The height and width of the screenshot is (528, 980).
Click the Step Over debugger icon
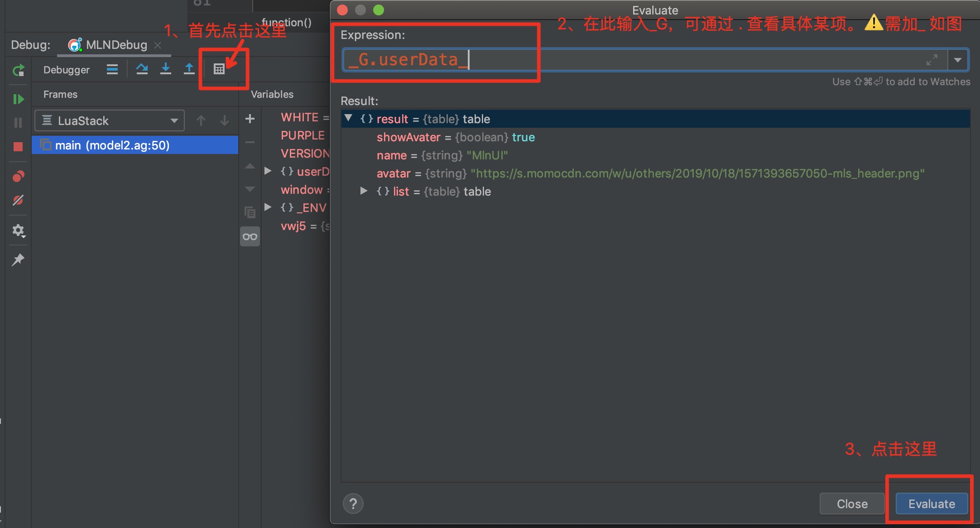142,69
